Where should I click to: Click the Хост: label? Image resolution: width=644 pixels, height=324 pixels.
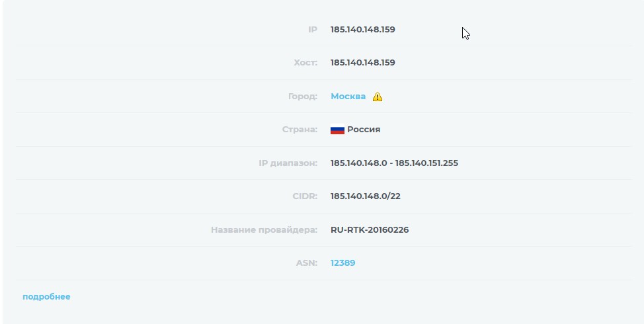(x=305, y=63)
